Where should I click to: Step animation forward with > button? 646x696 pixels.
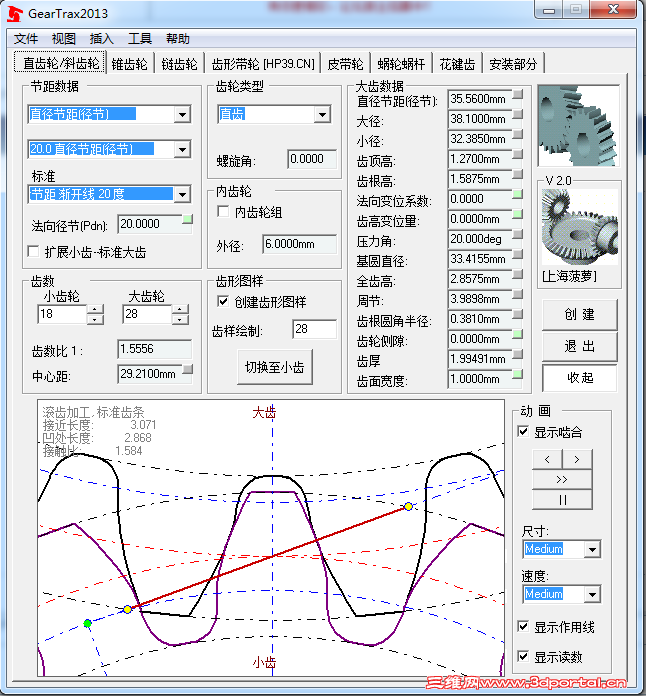(x=577, y=459)
